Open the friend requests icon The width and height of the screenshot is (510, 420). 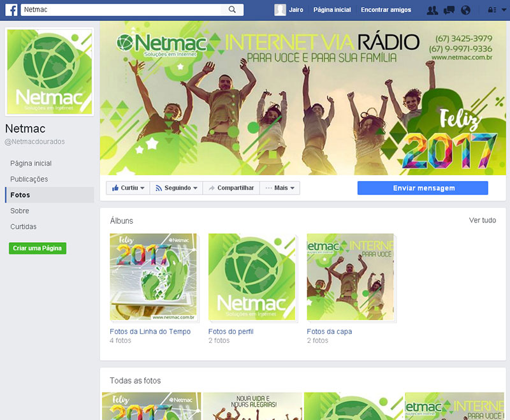[x=432, y=10]
